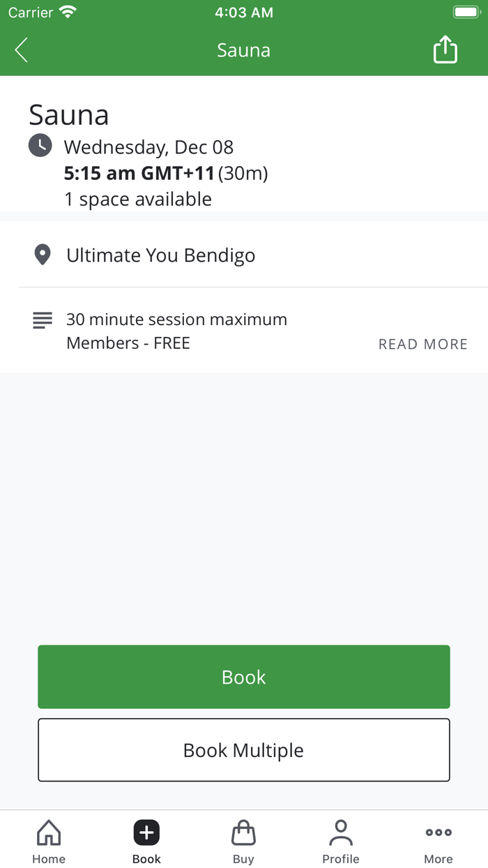Image resolution: width=488 pixels, height=868 pixels.
Task: Go to the Profile tab
Action: 341,841
